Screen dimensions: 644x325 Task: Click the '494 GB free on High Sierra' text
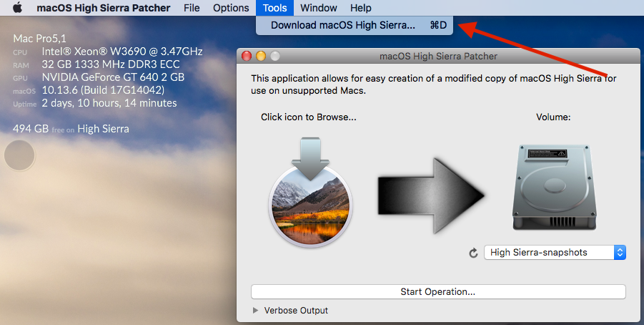[71, 129]
